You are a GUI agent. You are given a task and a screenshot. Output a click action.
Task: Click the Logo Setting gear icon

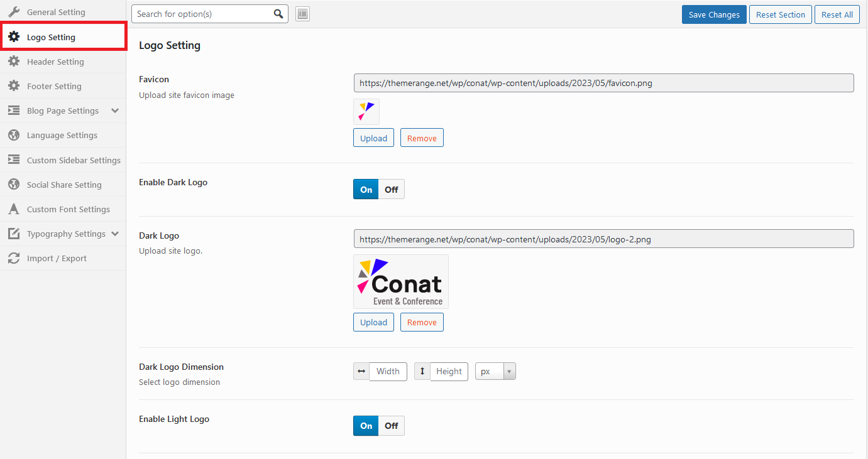[x=14, y=36]
